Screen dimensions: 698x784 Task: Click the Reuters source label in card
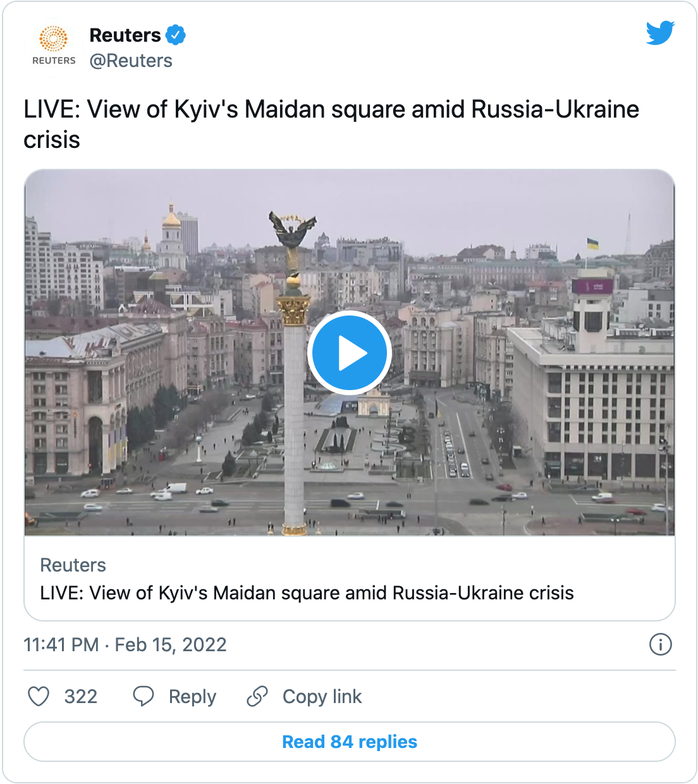(x=73, y=565)
